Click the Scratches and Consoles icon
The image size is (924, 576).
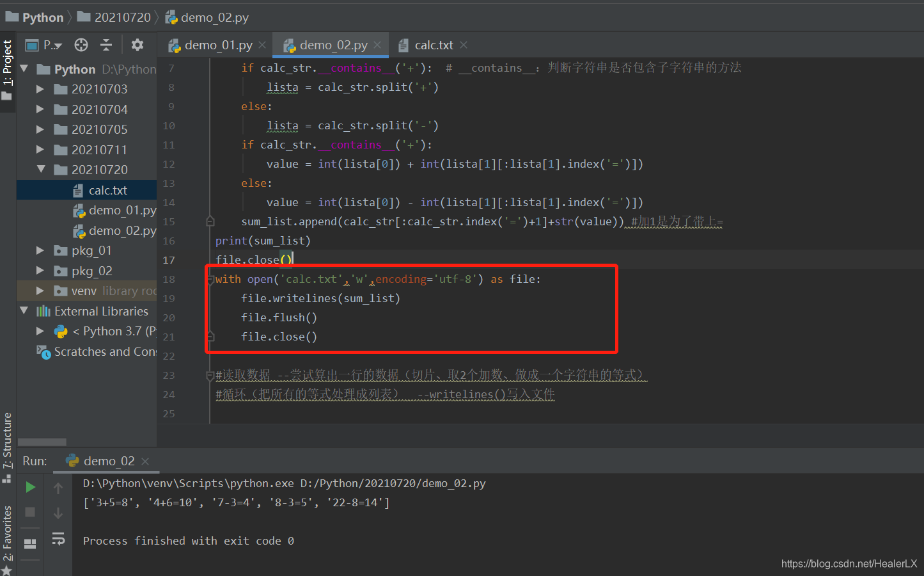click(43, 351)
